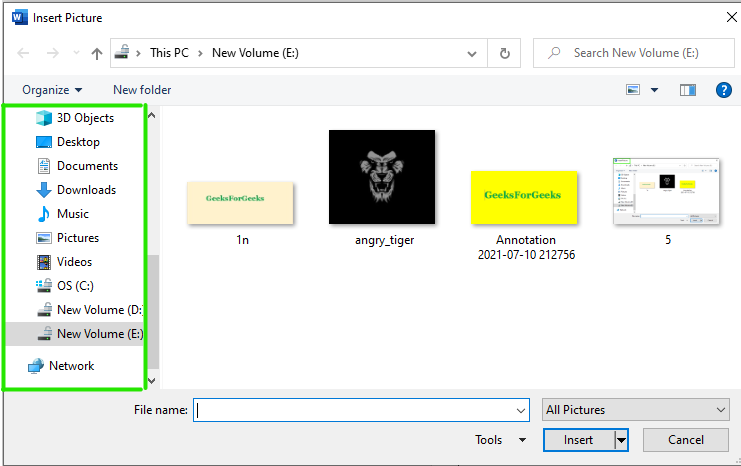Expand the chevron before This PC breadcrumb
Image resolution: width=741 pixels, height=466 pixels.
pyautogui.click(x=138, y=53)
